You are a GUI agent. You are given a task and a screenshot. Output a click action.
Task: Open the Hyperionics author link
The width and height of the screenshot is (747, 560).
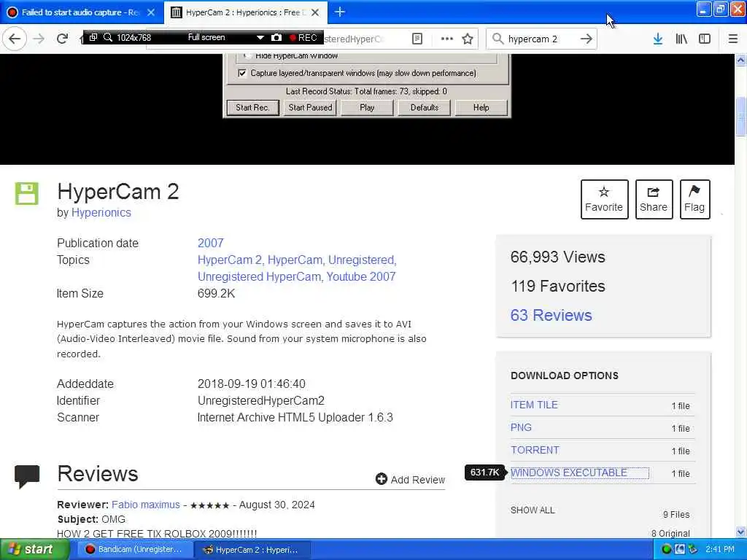point(101,212)
